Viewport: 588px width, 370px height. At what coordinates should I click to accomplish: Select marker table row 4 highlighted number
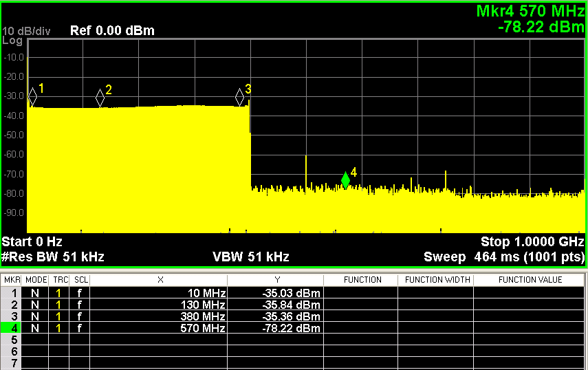point(12,328)
